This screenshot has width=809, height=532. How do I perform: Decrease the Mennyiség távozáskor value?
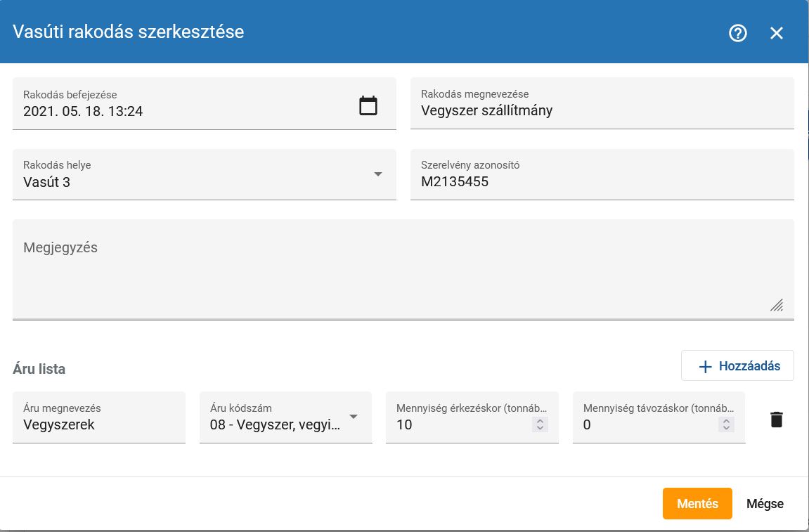[726, 428]
